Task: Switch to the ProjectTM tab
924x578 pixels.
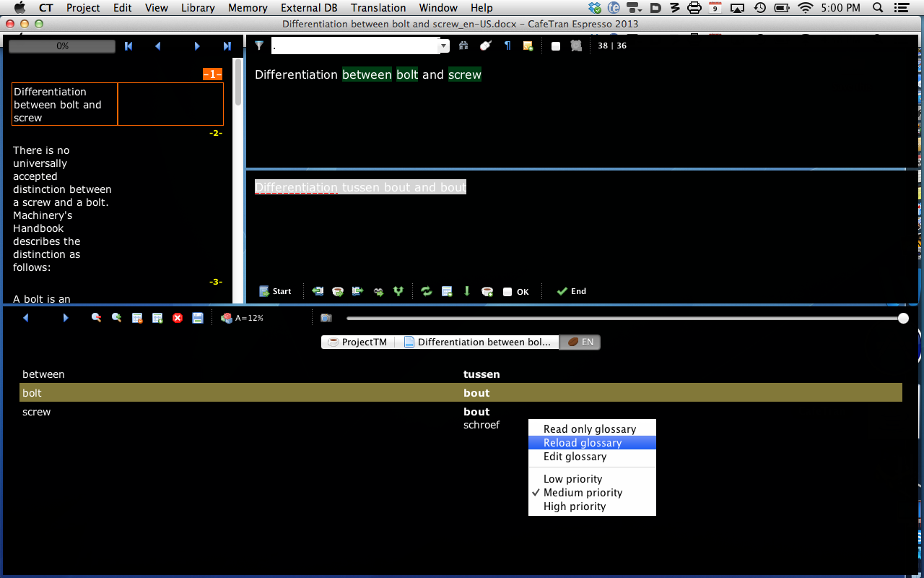Action: click(x=358, y=342)
